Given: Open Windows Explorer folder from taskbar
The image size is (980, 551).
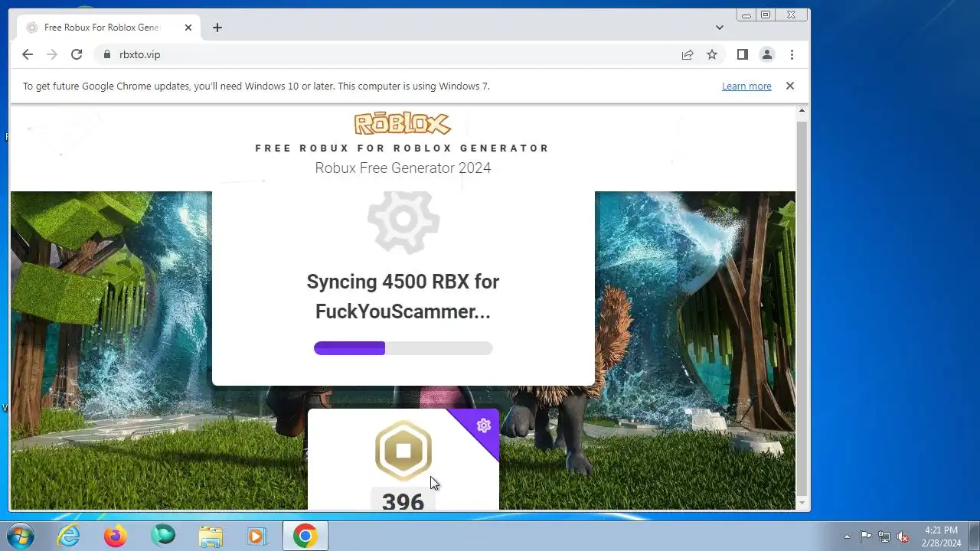Looking at the screenshot, I should (211, 536).
